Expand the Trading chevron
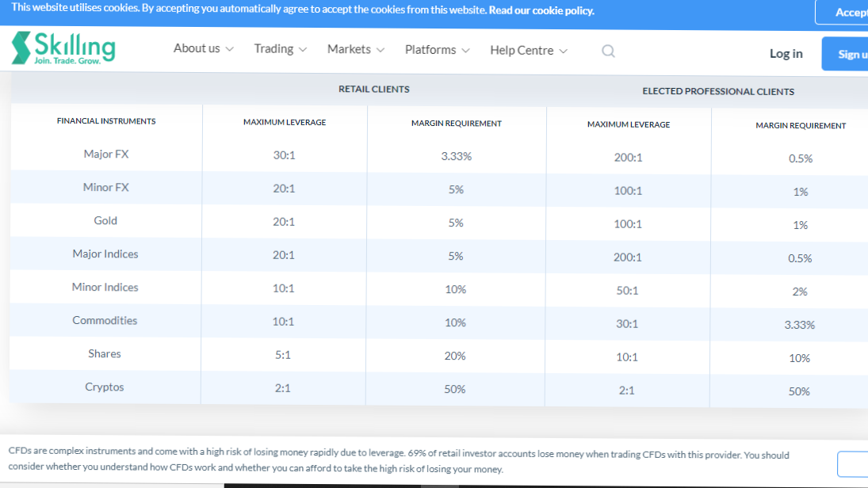Screen dimensions: 868x488 pos(303,50)
